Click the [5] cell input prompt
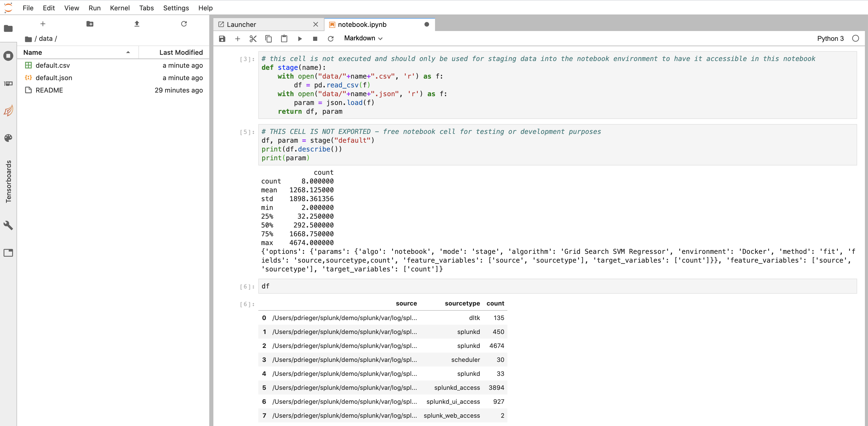Screen dimensions: 868x426 click(x=247, y=132)
